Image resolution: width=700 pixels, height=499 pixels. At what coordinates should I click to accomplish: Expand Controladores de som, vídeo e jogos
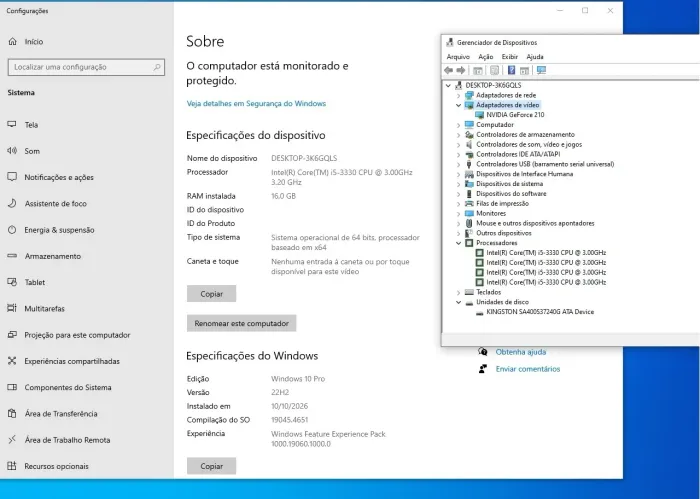[x=458, y=145]
